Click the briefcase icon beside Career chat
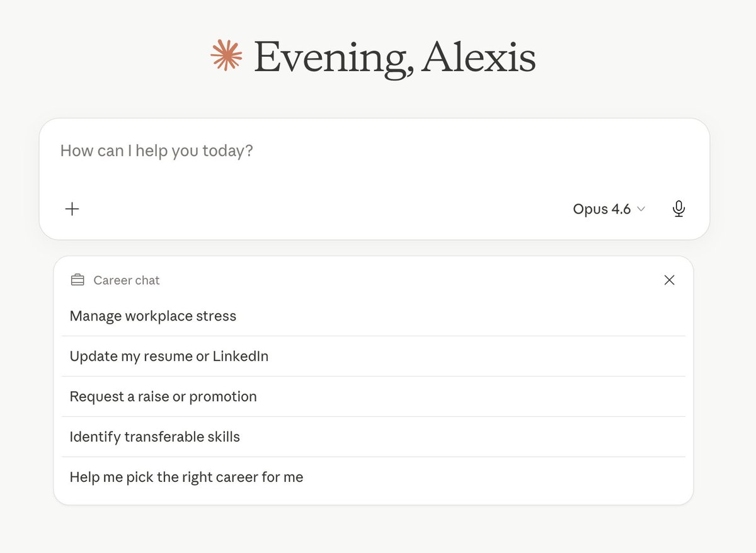This screenshot has height=553, width=756. point(77,280)
